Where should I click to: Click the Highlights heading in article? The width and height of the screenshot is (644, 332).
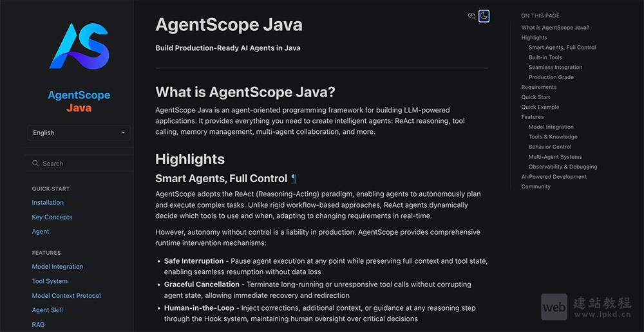(190, 159)
